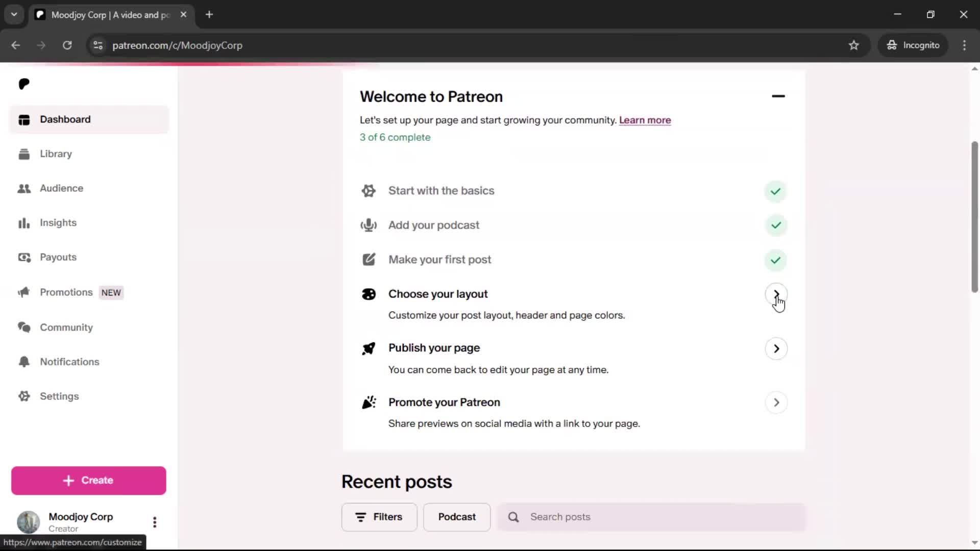Screen dimensions: 980x551
Task: Open the account options three-dot menu
Action: pyautogui.click(x=155, y=522)
